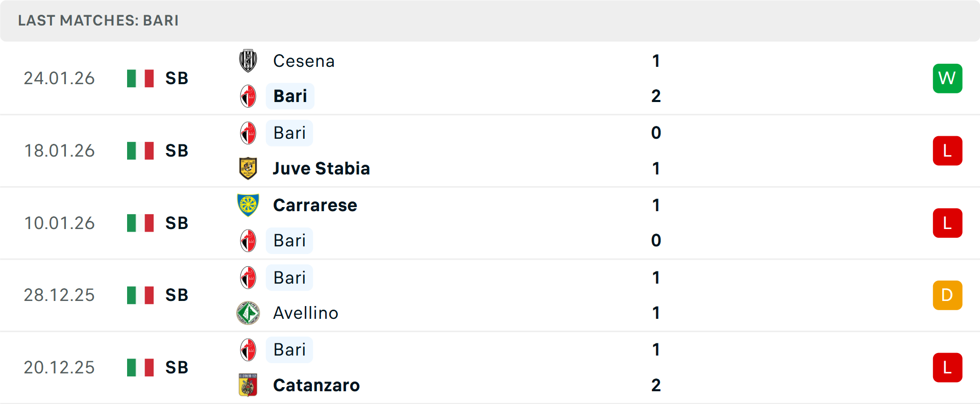
Task: Click the L badge for Juve Stabia match
Action: point(947,151)
